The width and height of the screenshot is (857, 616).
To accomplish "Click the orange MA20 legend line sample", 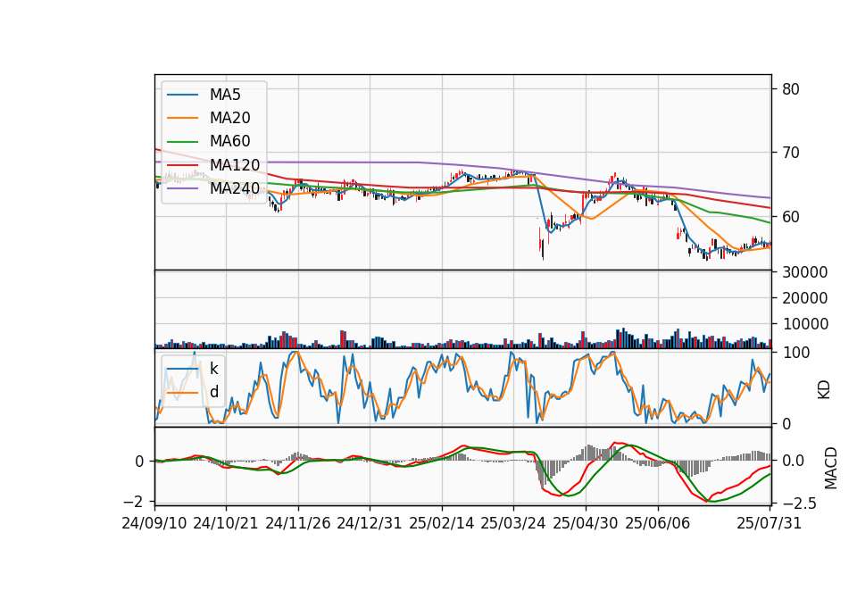I will click(182, 118).
